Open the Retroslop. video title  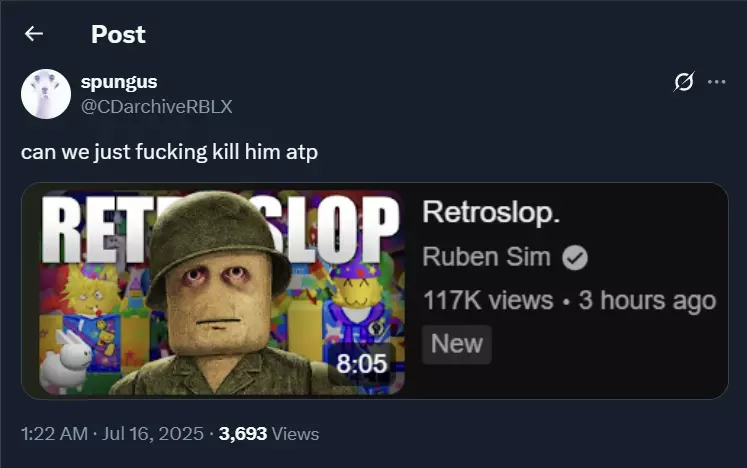pyautogui.click(x=491, y=212)
